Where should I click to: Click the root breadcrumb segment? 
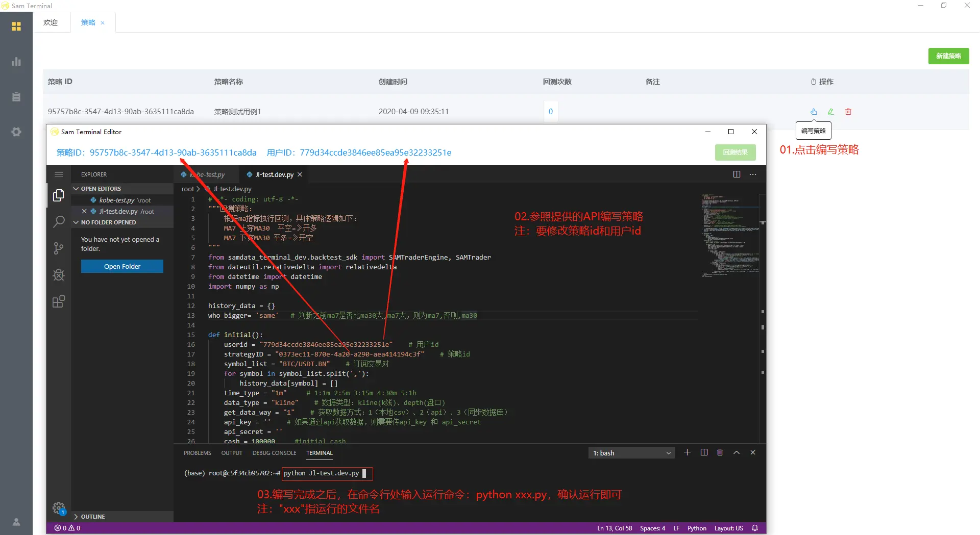coord(188,189)
